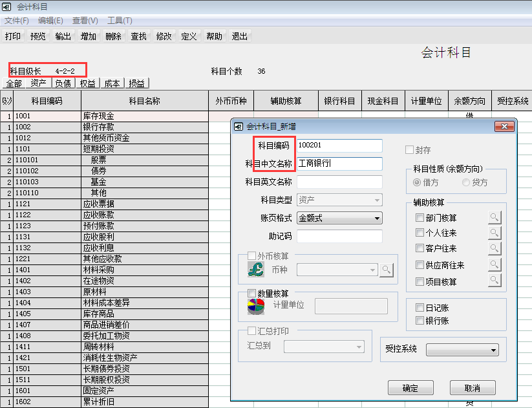This screenshot has height=408, width=532.
Task: Click 增加 in the toolbar
Action: click(89, 36)
